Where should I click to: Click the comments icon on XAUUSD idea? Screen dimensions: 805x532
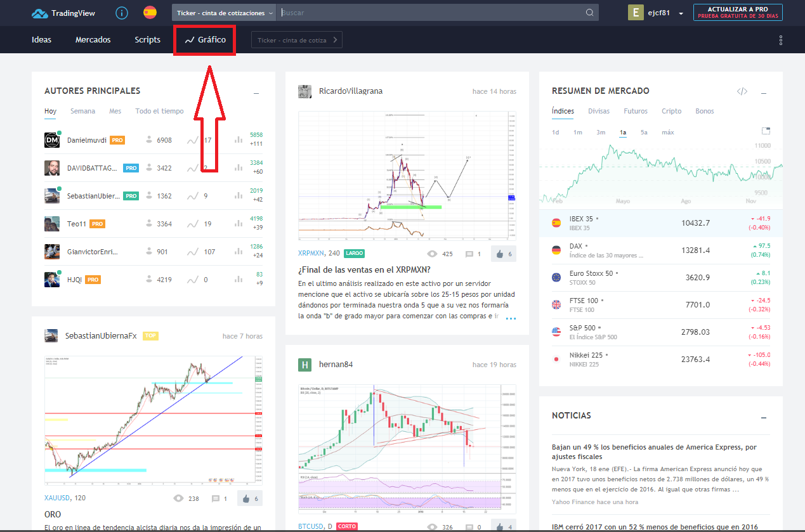pyautogui.click(x=216, y=498)
